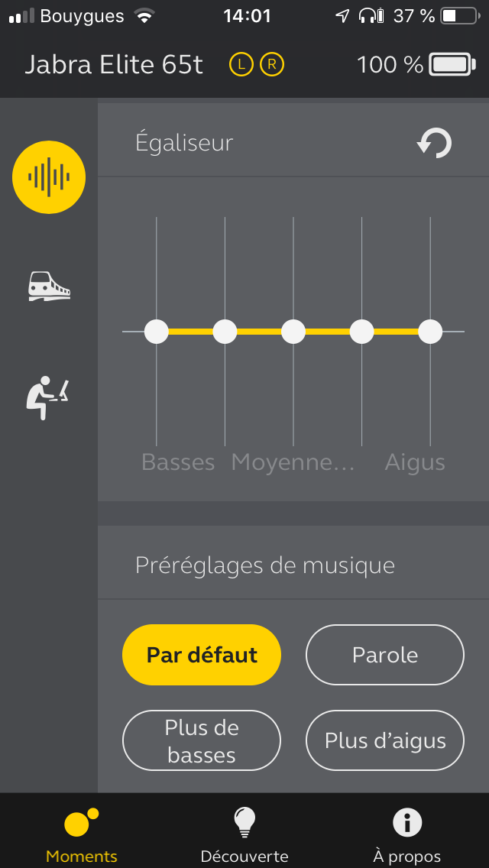The width and height of the screenshot is (489, 868).
Task: Choose the Par défaut music preset
Action: coord(202,655)
